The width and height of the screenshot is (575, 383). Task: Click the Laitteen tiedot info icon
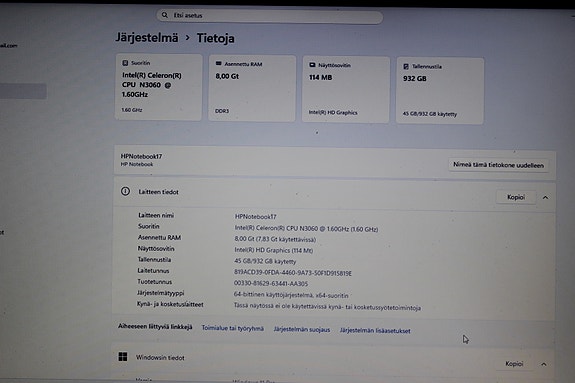pos(125,191)
